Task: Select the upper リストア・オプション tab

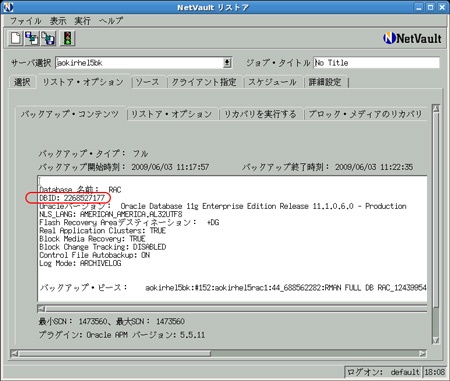Action: click(83, 82)
